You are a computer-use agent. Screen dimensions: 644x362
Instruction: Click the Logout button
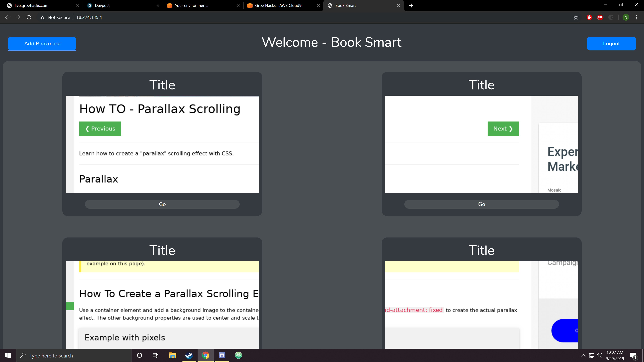(611, 44)
